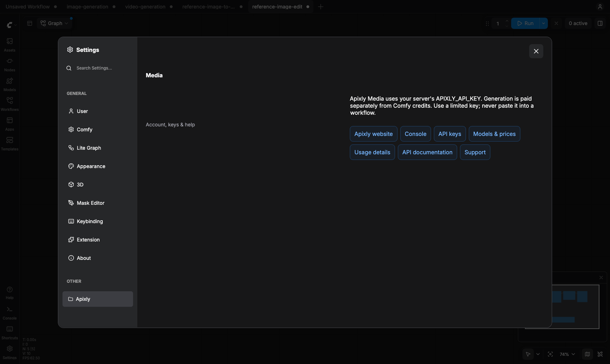The width and height of the screenshot is (610, 364).
Task: Open the Usage details link
Action: click(372, 152)
